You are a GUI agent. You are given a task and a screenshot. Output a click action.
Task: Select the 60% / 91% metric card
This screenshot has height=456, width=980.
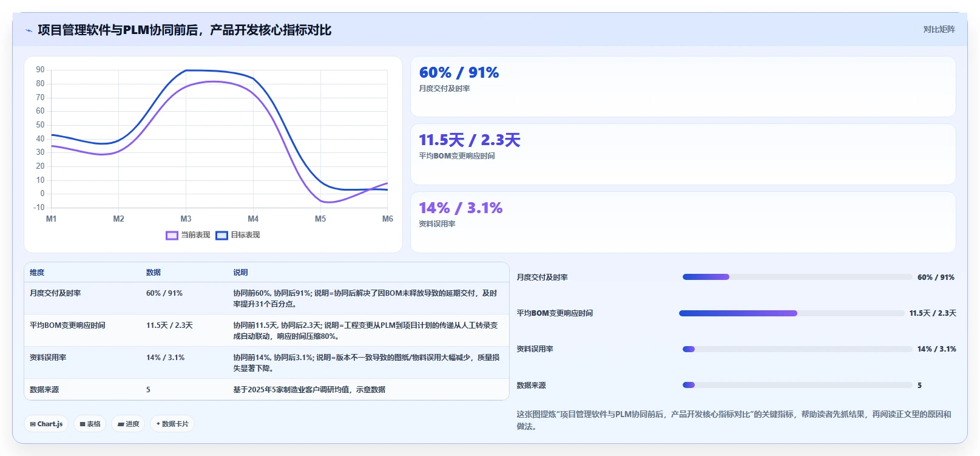(683, 87)
